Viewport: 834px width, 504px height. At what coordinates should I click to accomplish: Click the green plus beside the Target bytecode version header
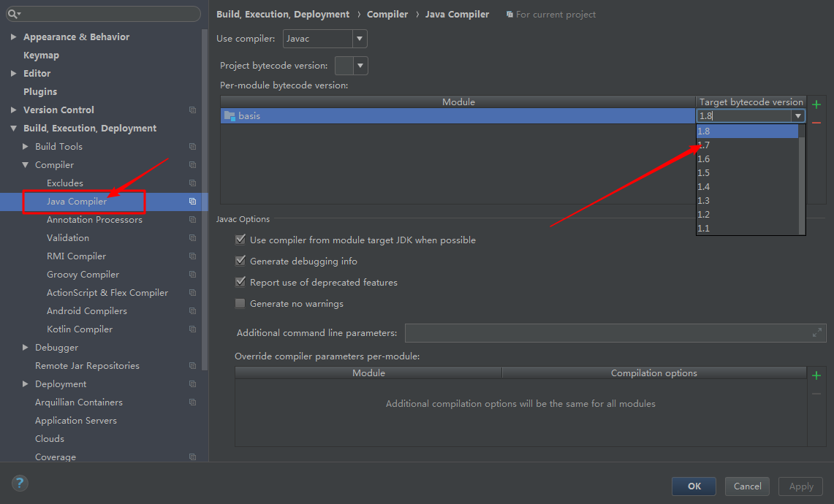[x=816, y=104]
